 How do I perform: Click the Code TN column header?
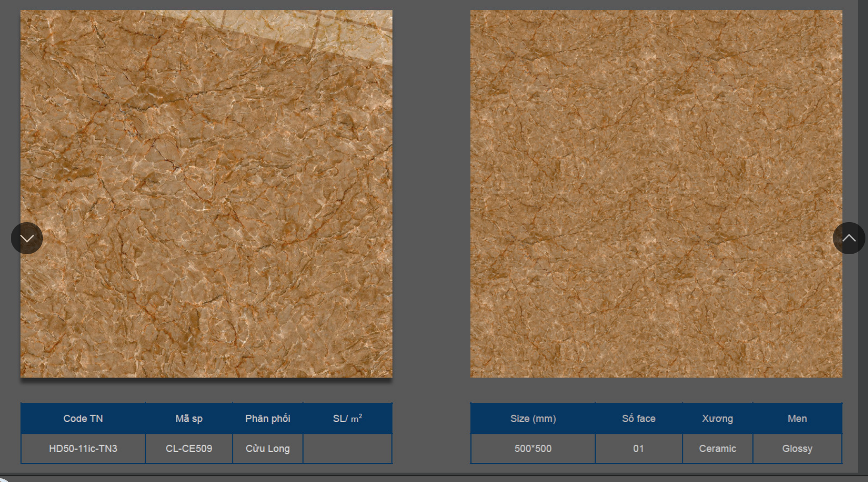tap(83, 418)
